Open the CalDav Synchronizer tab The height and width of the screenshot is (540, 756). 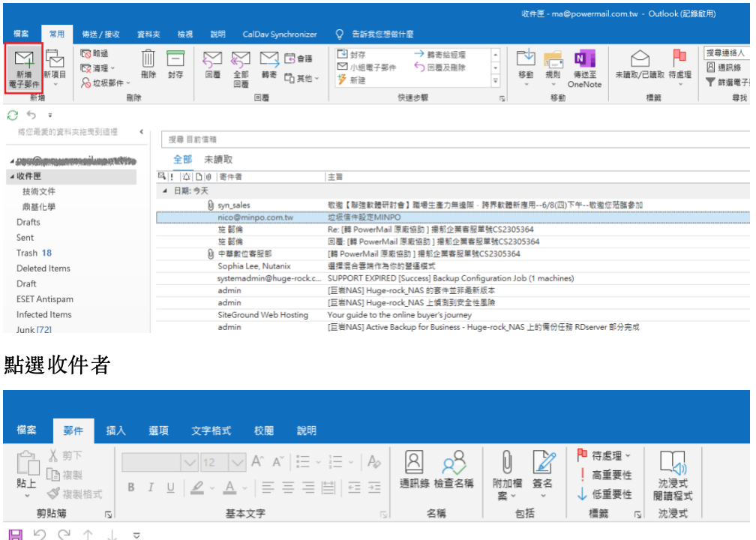tap(280, 34)
